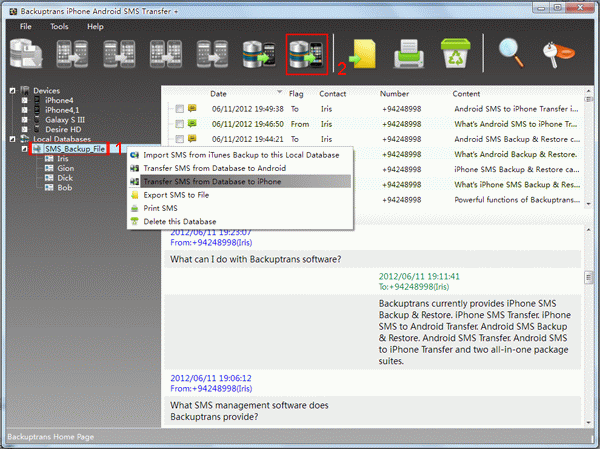Expand the Desire HD tree node
This screenshot has width=600, height=449.
pos(24,129)
